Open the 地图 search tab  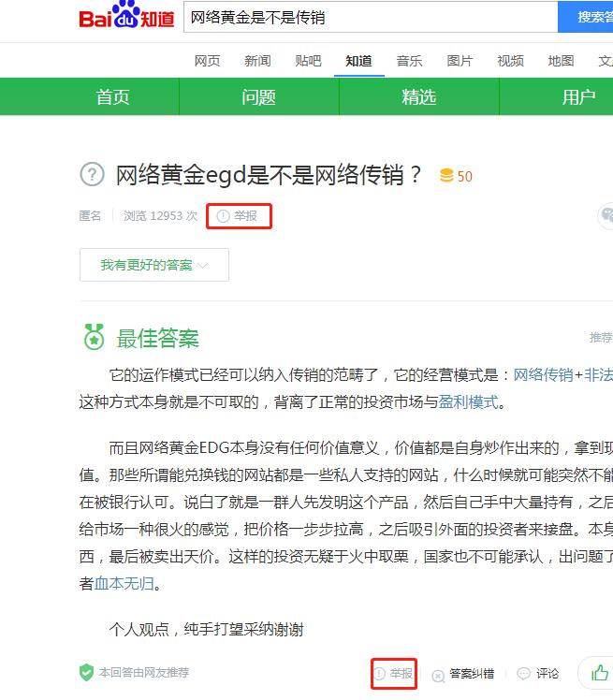(x=562, y=61)
